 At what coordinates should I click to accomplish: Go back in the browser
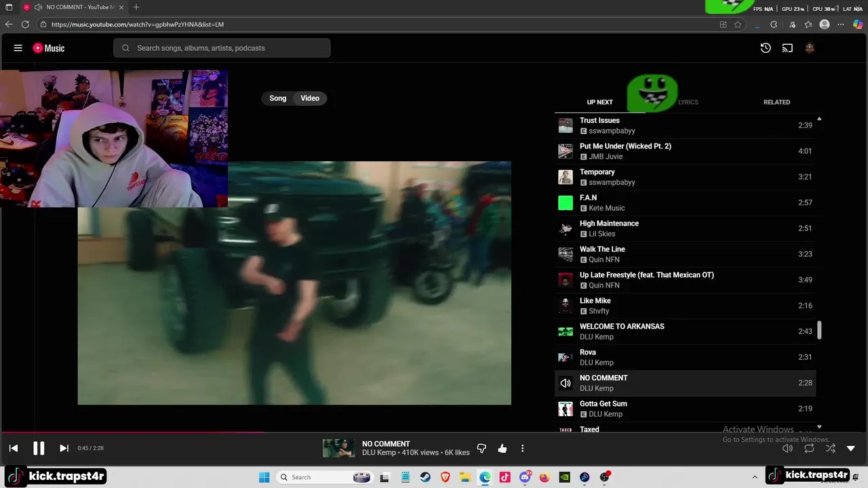9,24
